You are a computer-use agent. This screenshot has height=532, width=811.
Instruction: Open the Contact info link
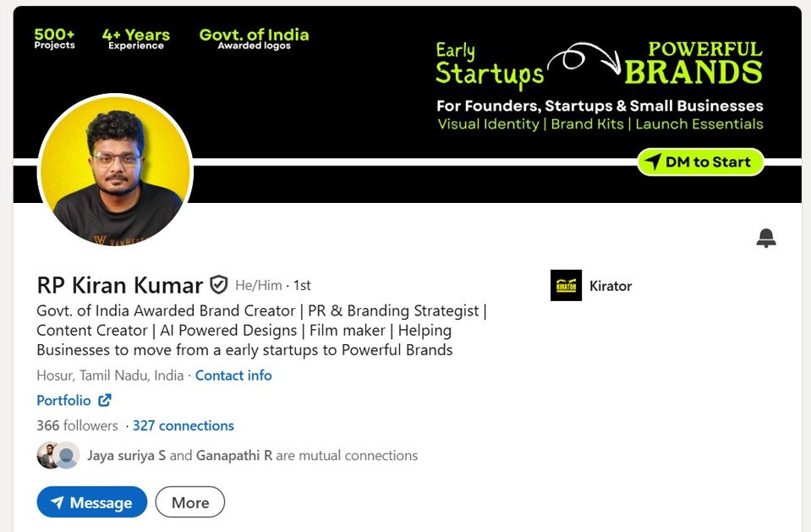[233, 376]
